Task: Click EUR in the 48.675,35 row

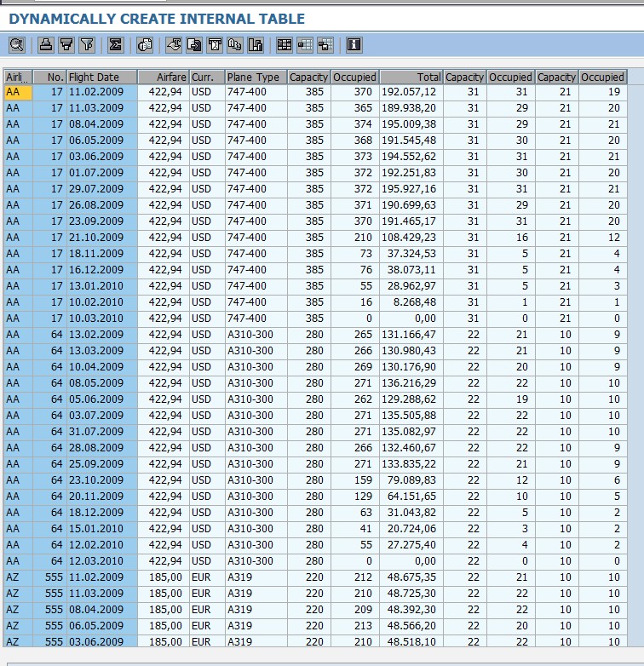Action: pos(207,577)
